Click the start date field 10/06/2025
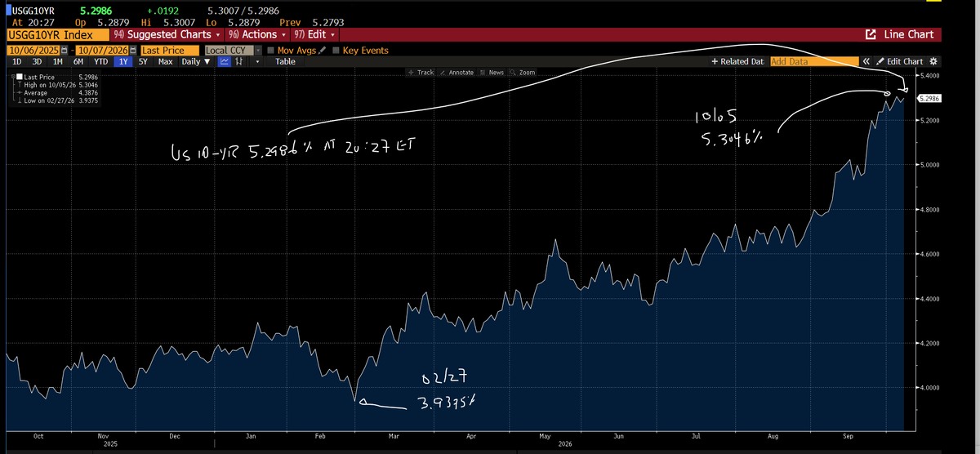 click(33, 50)
